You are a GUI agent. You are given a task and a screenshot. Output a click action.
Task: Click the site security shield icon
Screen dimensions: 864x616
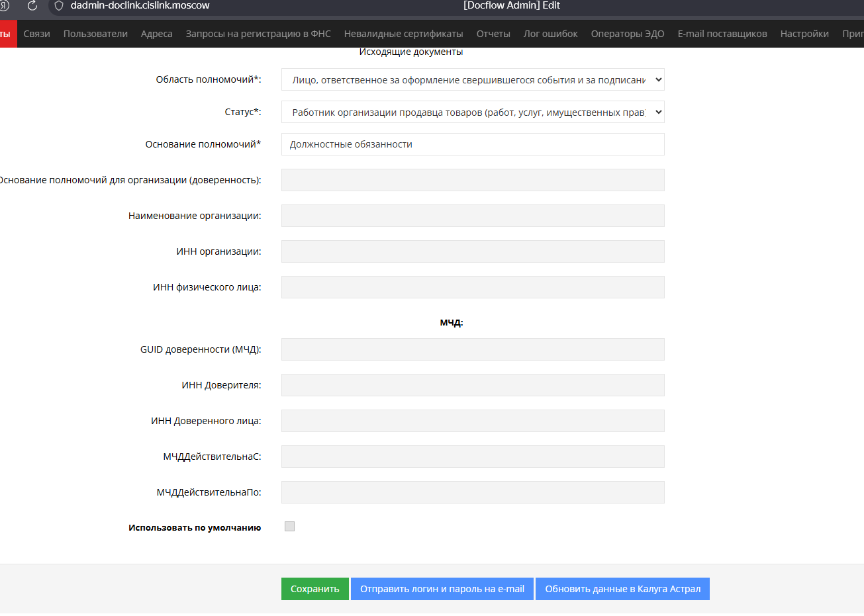(59, 6)
